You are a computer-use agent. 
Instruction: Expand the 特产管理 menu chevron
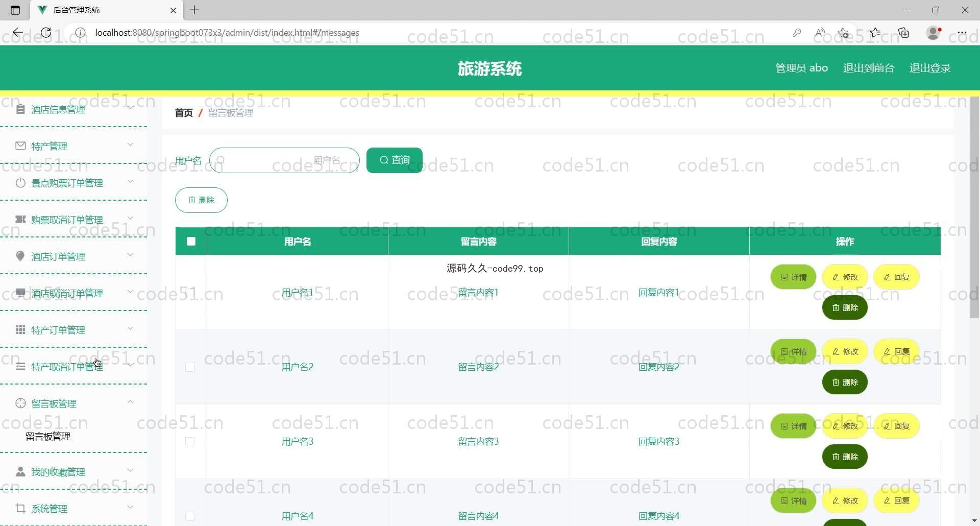click(130, 145)
